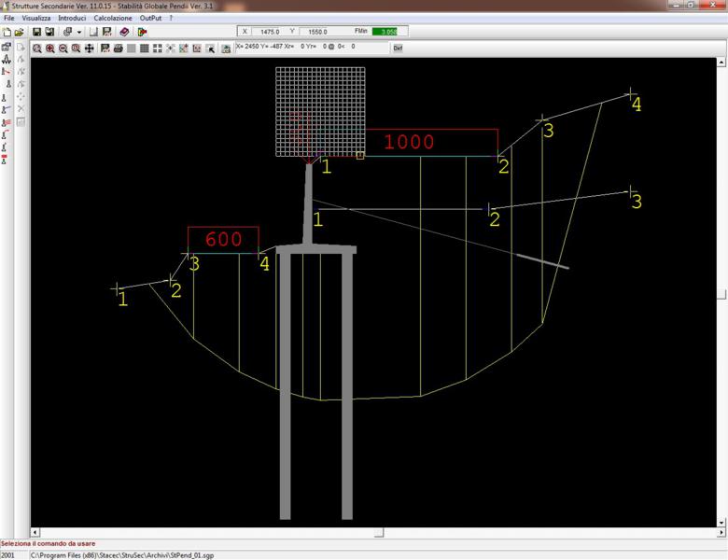
Task: Click the last view toolbar icon
Action: click(x=226, y=49)
